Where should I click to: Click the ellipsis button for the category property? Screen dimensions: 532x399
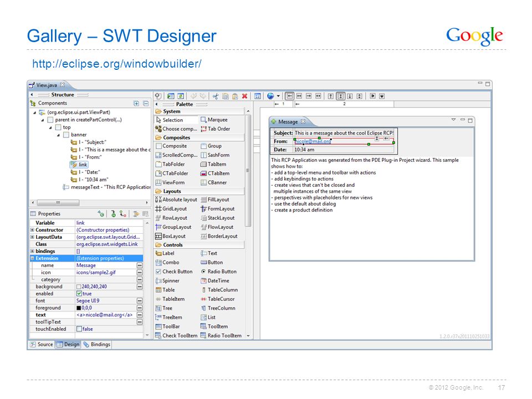click(x=140, y=279)
